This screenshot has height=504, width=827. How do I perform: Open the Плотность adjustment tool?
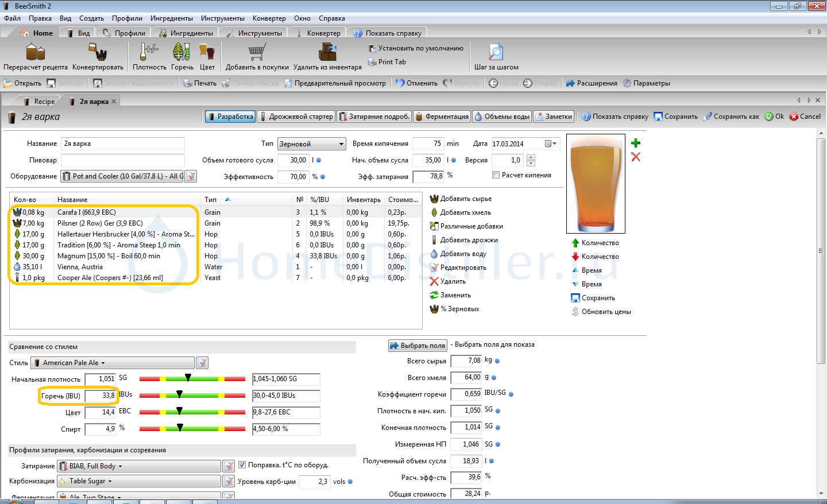click(149, 57)
